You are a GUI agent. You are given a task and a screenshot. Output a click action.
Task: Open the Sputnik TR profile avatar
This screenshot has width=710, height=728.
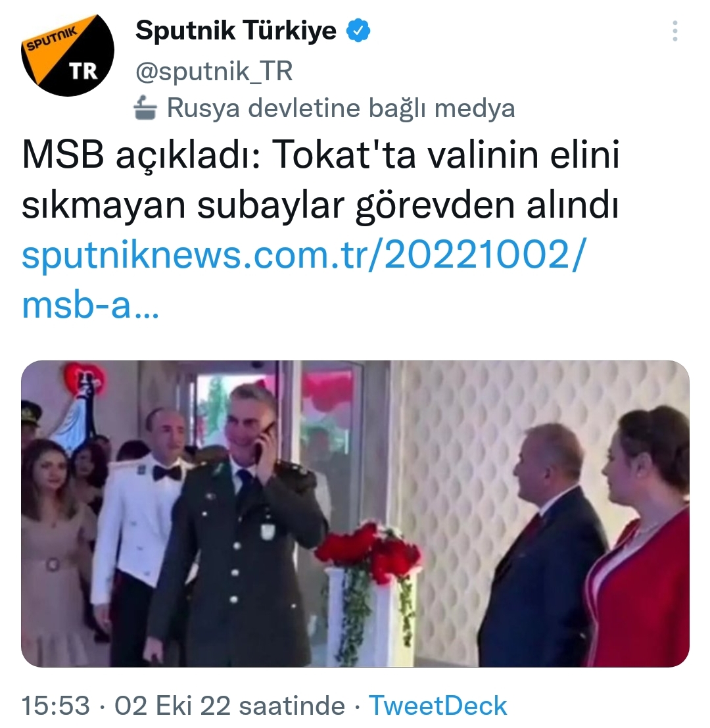click(68, 55)
